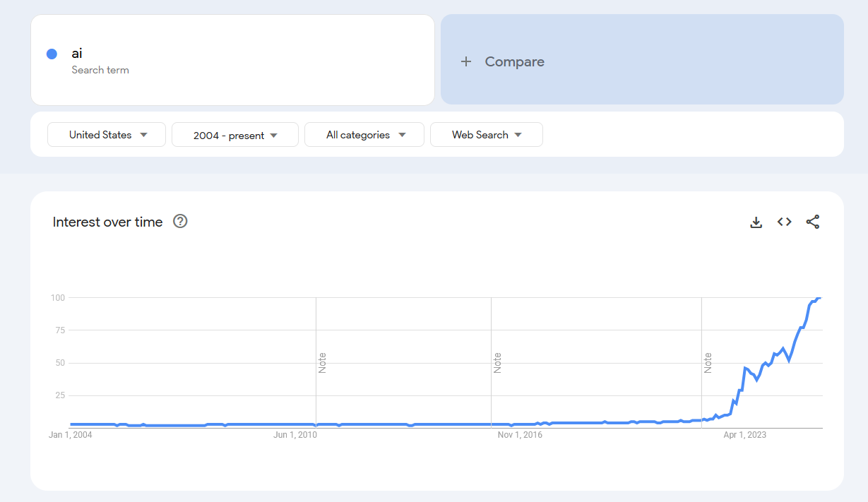Edit the ai search term field
The height and width of the screenshot is (502, 868).
point(232,60)
